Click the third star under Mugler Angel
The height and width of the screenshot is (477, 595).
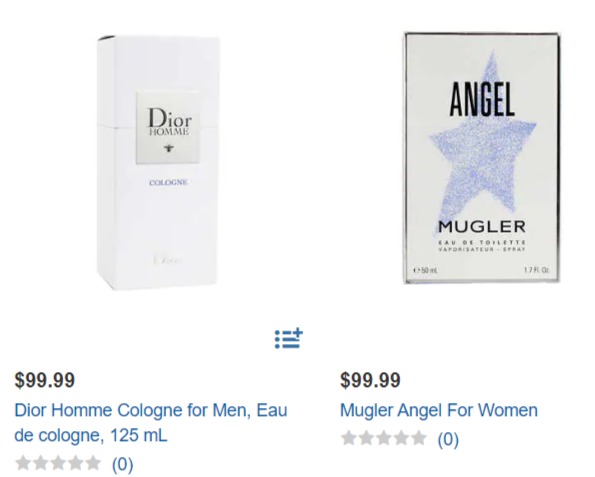pos(384,438)
